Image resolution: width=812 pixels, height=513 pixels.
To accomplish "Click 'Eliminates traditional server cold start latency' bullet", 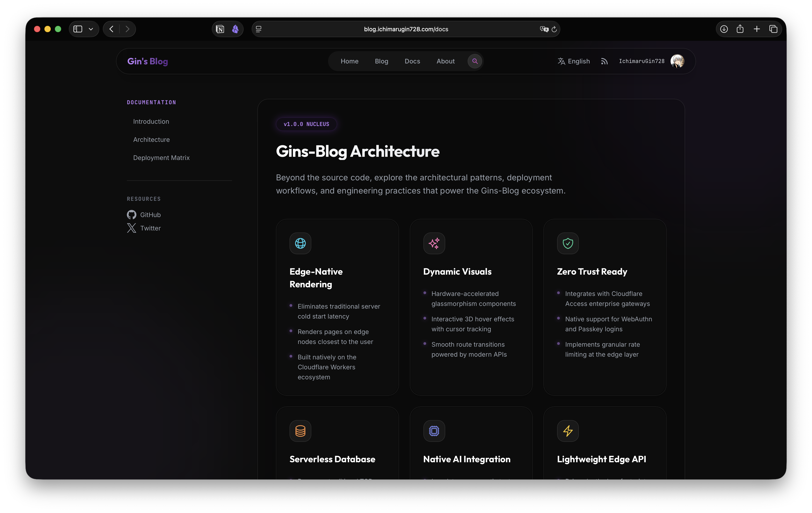I will [x=339, y=311].
